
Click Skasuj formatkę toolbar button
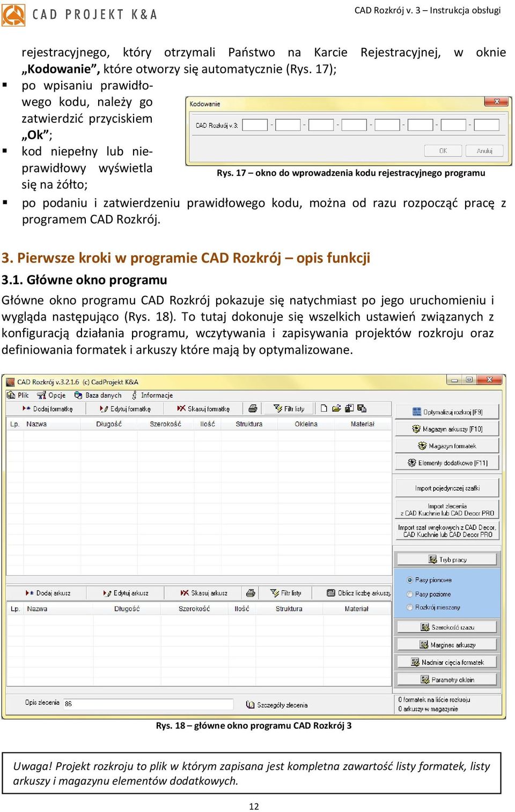tap(203, 408)
